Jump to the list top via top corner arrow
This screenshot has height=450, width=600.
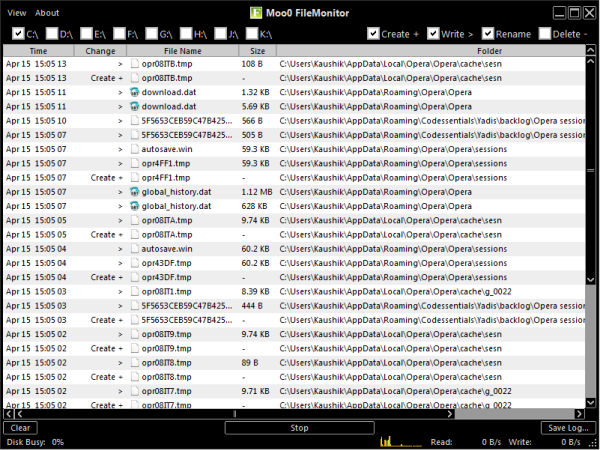(x=590, y=50)
